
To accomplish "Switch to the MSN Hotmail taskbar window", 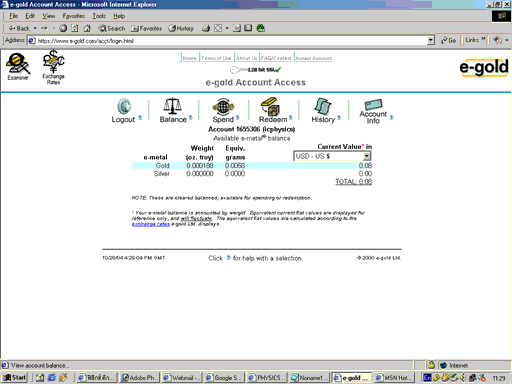I will tap(393, 378).
